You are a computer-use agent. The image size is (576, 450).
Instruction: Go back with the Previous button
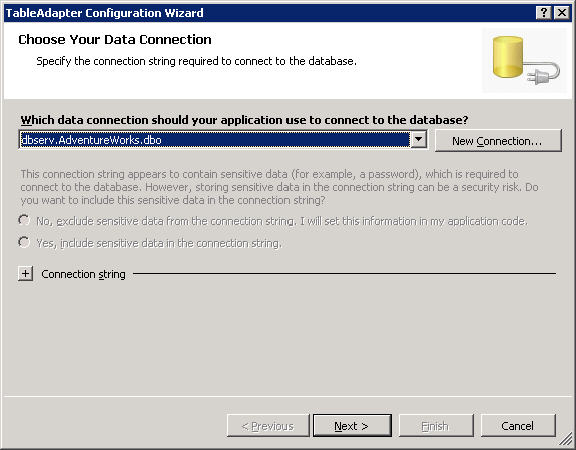(268, 426)
